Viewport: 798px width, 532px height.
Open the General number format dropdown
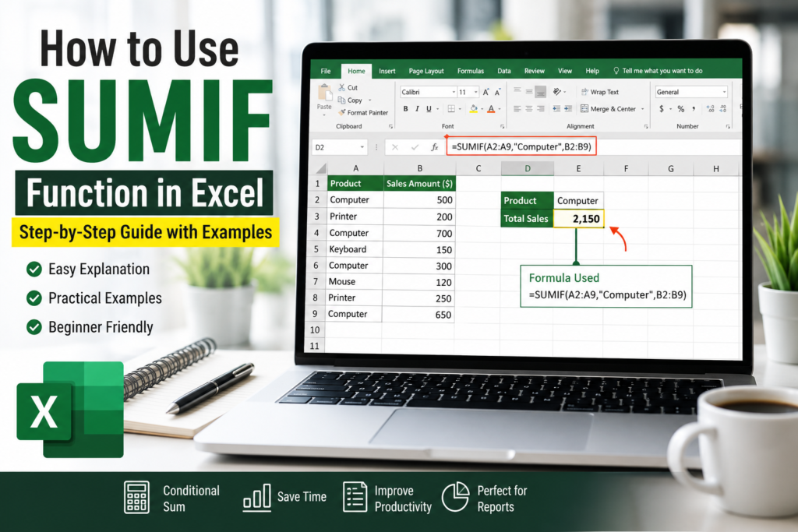[x=724, y=92]
